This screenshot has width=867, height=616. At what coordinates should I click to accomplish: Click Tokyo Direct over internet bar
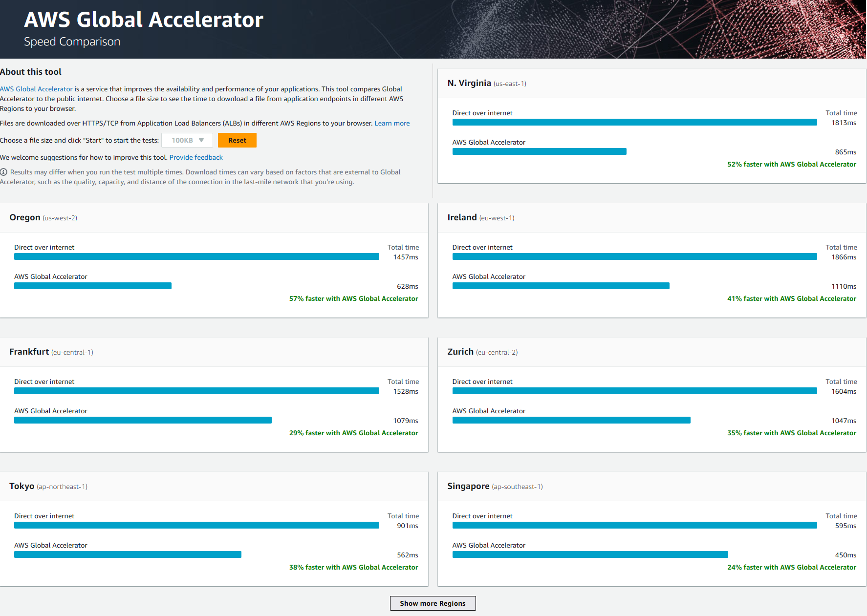[x=196, y=525]
